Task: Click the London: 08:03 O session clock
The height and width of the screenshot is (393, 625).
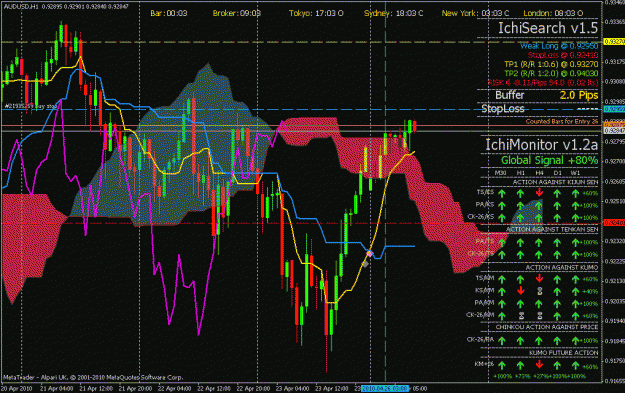Action: point(553,13)
